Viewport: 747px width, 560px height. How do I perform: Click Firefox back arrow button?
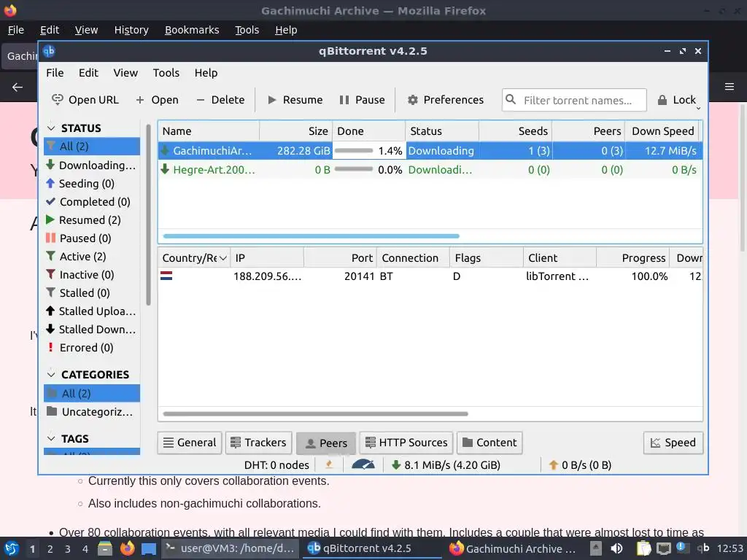[18, 87]
